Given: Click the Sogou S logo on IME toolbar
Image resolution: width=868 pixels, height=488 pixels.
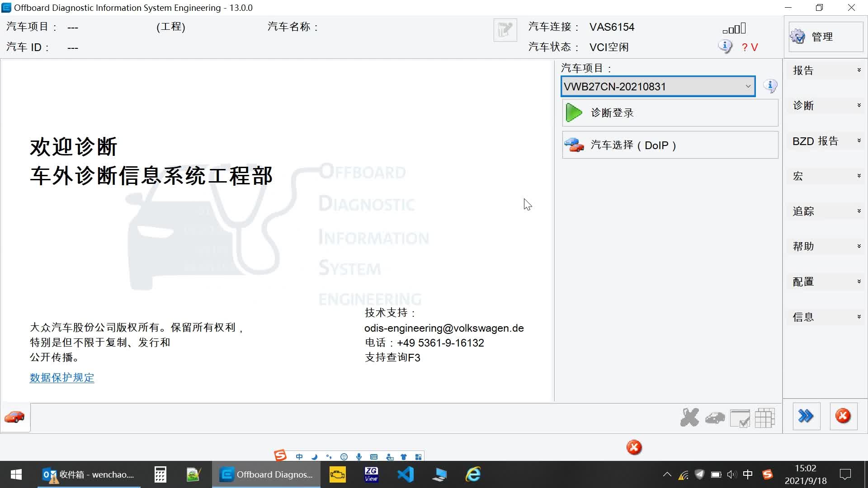Looking at the screenshot, I should [280, 455].
